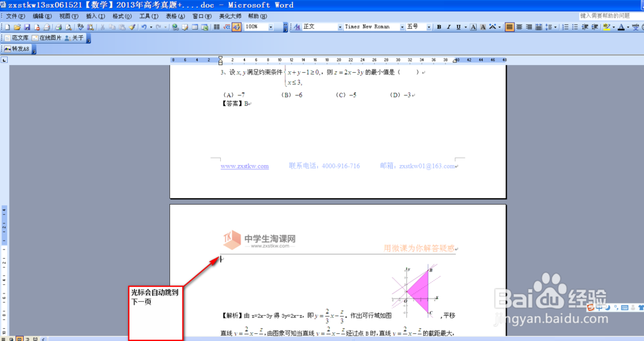Click the 范文库 toolbar button

pyautogui.click(x=17, y=38)
